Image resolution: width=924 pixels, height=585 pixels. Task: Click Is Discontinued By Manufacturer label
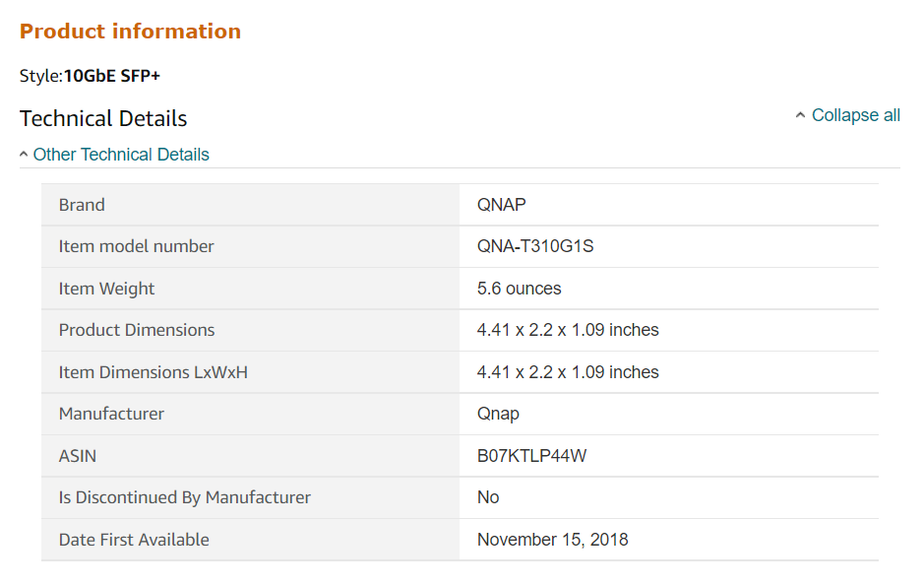(184, 497)
